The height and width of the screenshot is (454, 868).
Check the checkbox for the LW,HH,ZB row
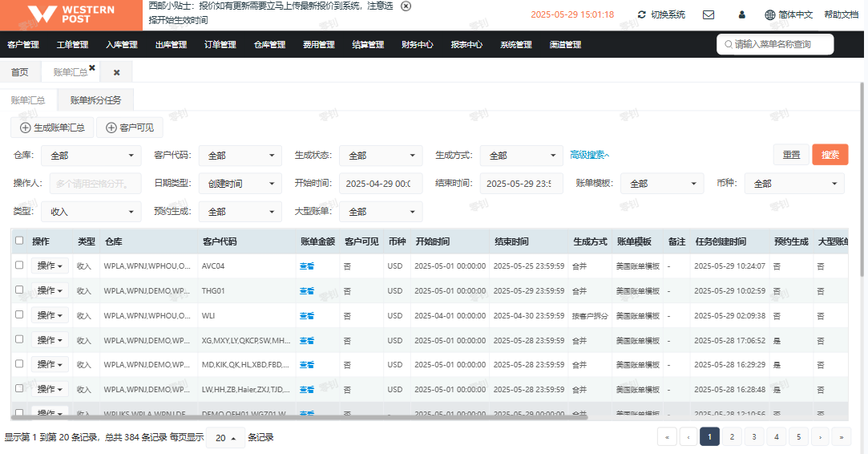pos(19,388)
